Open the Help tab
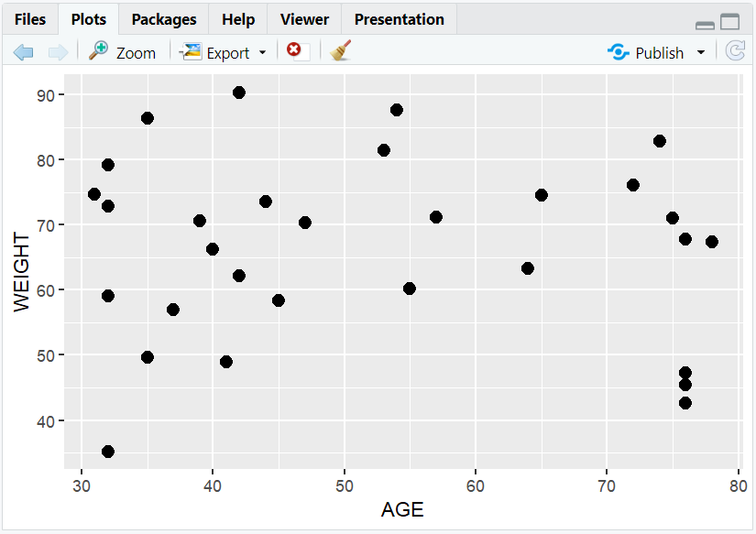Viewport: 756px width, 534px height. pos(237,18)
